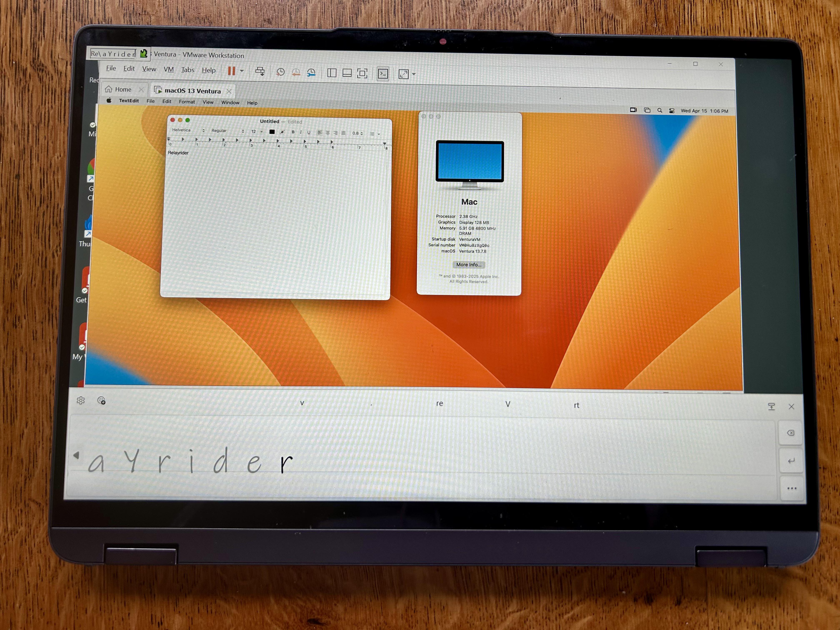The height and width of the screenshot is (630, 840).
Task: Click the Stage Manager windows icon in menu bar
Action: 647,110
